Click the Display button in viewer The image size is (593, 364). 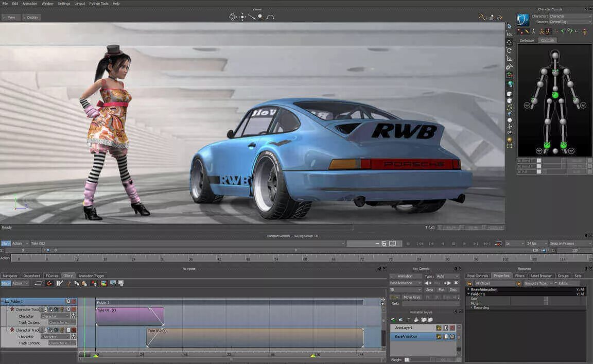pyautogui.click(x=31, y=18)
